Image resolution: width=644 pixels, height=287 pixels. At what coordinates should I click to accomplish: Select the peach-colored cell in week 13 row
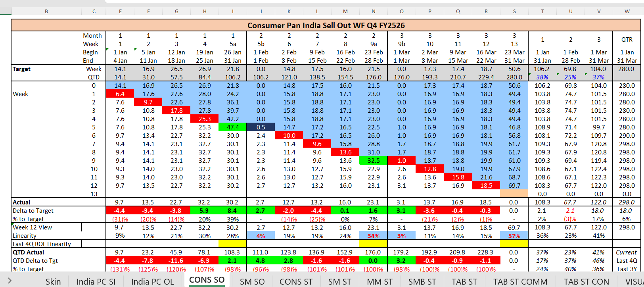pos(514,194)
